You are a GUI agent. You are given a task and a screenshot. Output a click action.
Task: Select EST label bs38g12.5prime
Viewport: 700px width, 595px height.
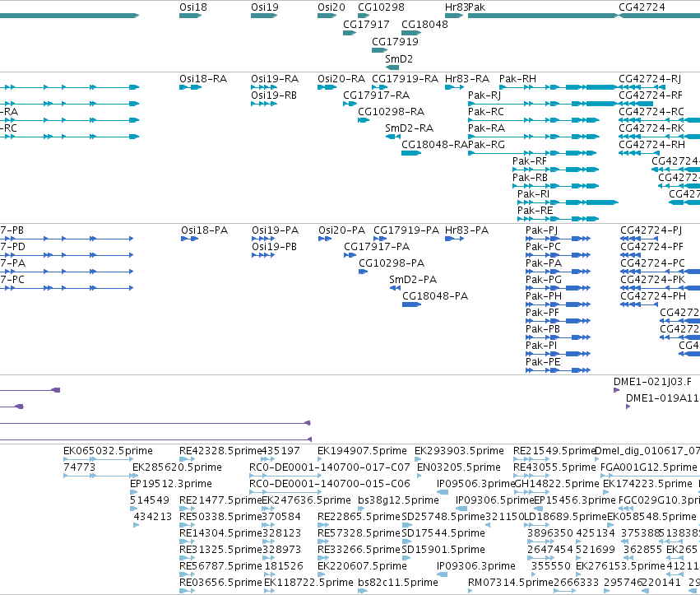[x=399, y=500]
